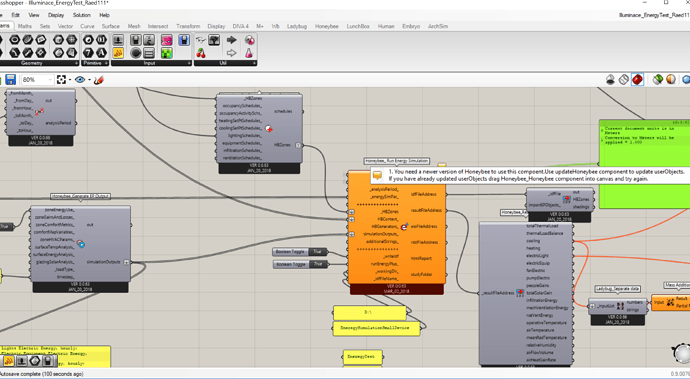Select the red shaded preview mode icon
690x379 pixels.
pyautogui.click(x=637, y=80)
